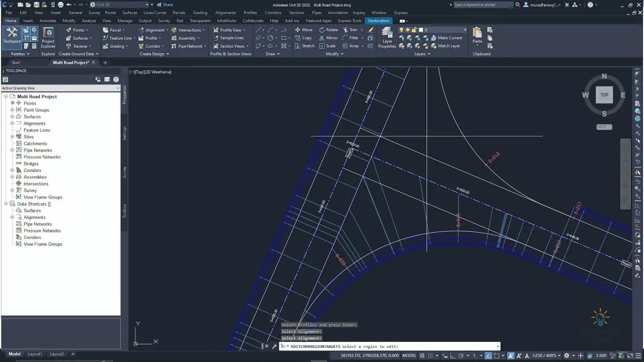The image size is (644, 362).
Task: Toggle polar tracking in status bar
Action: (x=460, y=355)
